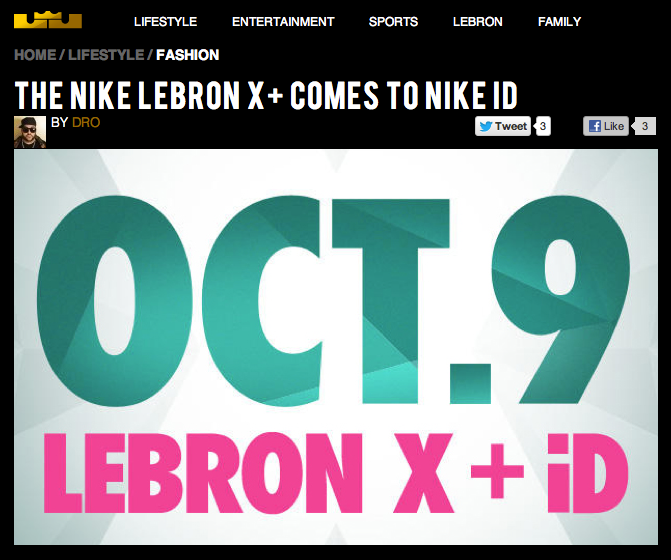Screen dimensions: 671x560
Task: Click the Twitter bird icon
Action: coord(486,126)
